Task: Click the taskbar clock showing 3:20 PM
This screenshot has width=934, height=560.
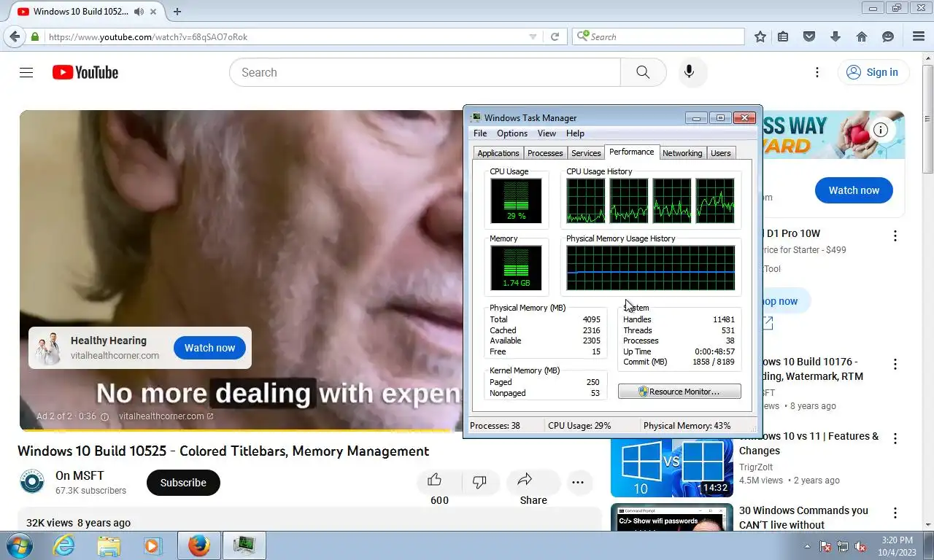Action: (898, 546)
